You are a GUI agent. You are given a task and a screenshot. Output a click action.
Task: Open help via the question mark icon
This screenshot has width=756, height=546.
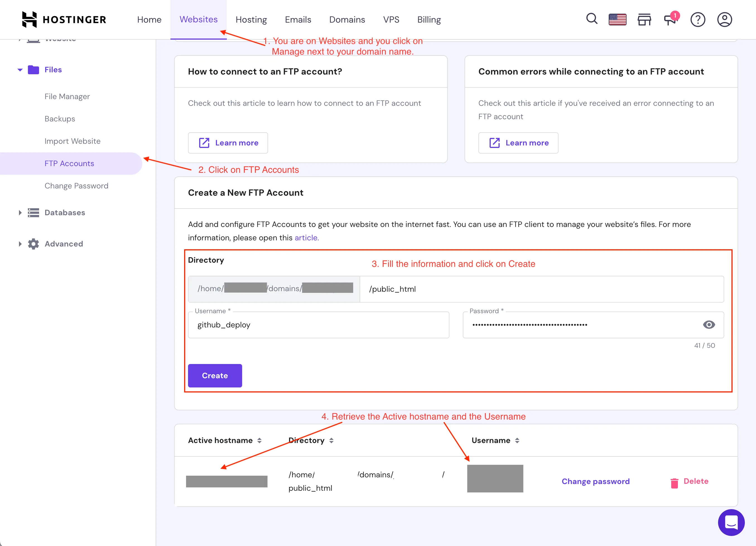[x=698, y=19]
